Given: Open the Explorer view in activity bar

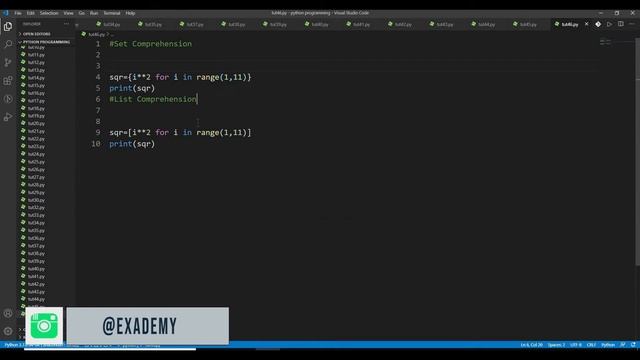Looking at the screenshot, I should [x=8, y=27].
